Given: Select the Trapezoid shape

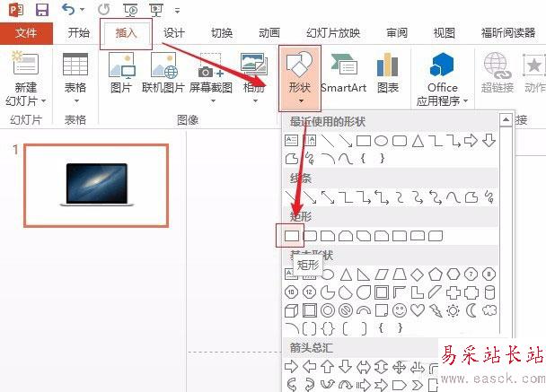Looking at the screenshot, I should pos(400,274).
